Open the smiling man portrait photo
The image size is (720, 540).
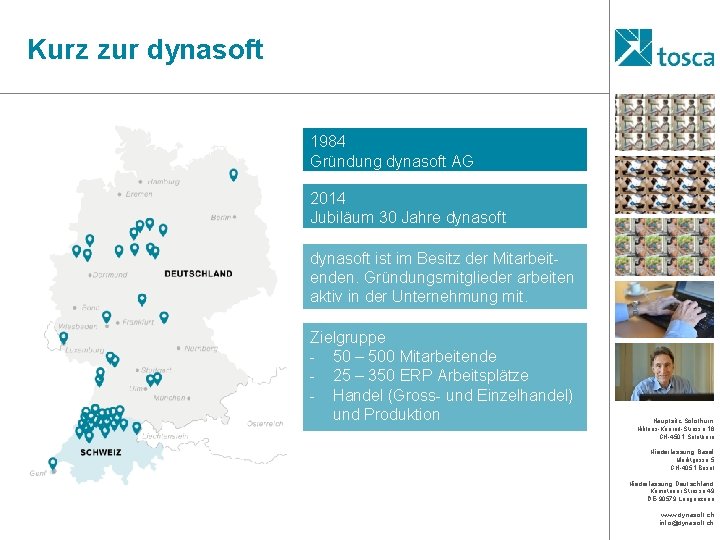(x=664, y=372)
